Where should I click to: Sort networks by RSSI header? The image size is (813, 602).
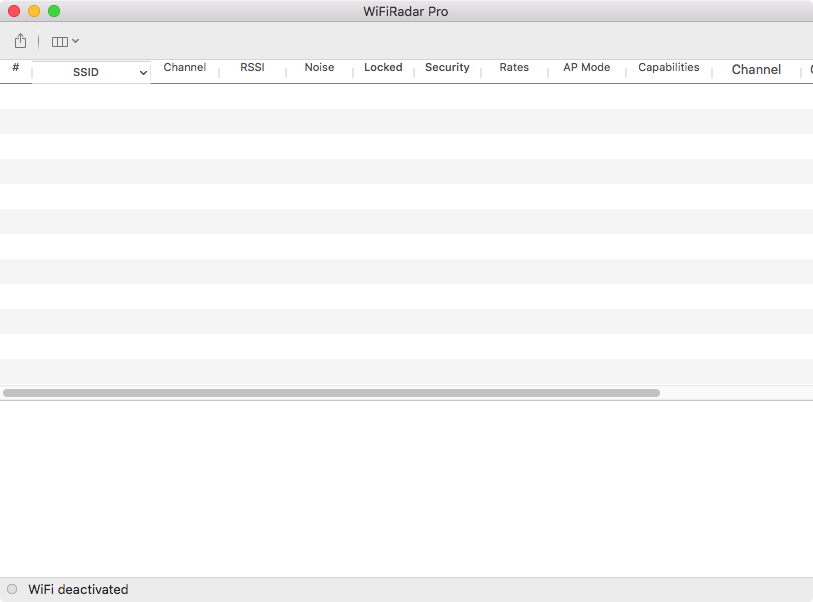252,67
